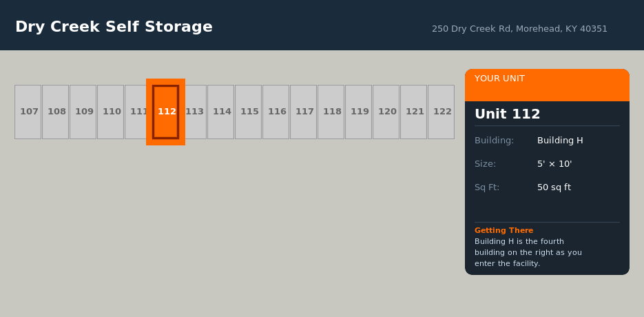The image size is (644, 317).
Task: Click the facility address in header
Action: pos(519,29)
